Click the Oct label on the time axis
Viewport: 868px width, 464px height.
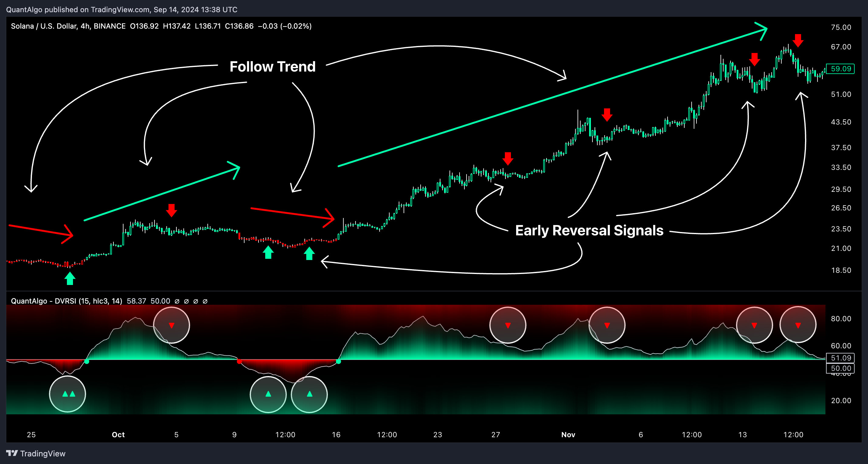[x=118, y=435]
